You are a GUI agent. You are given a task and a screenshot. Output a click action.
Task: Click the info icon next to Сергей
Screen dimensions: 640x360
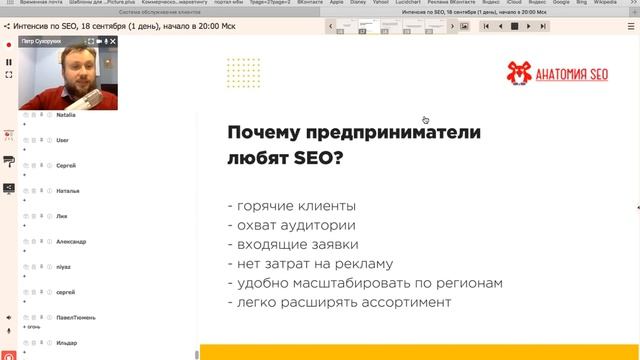(x=49, y=166)
